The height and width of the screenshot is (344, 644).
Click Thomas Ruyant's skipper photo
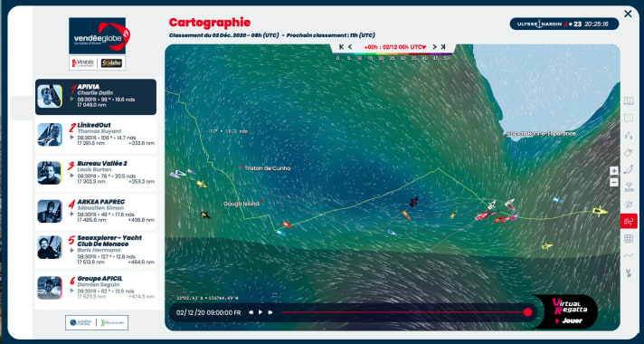[50, 134]
